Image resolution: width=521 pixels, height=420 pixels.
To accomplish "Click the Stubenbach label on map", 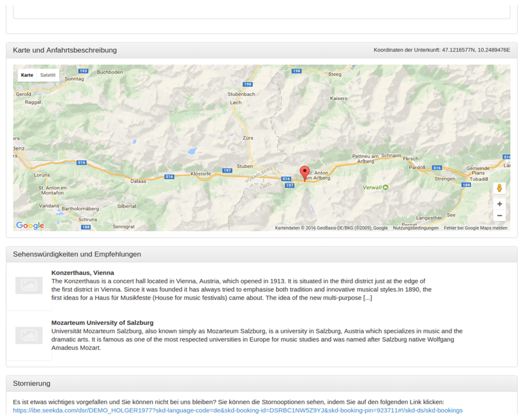I will pos(241,94).
